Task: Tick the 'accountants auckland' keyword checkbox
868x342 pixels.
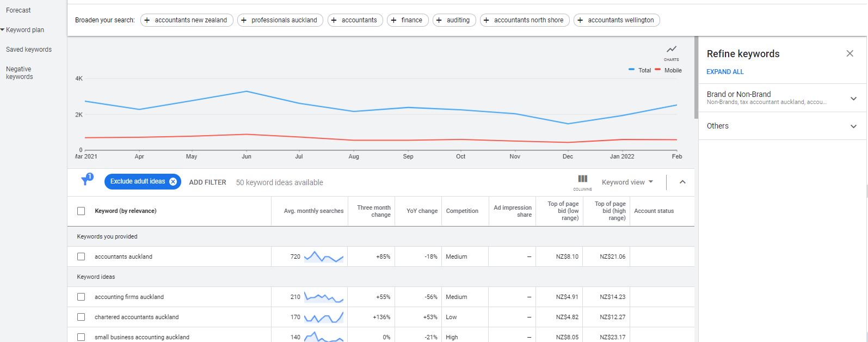Action: 81,256
